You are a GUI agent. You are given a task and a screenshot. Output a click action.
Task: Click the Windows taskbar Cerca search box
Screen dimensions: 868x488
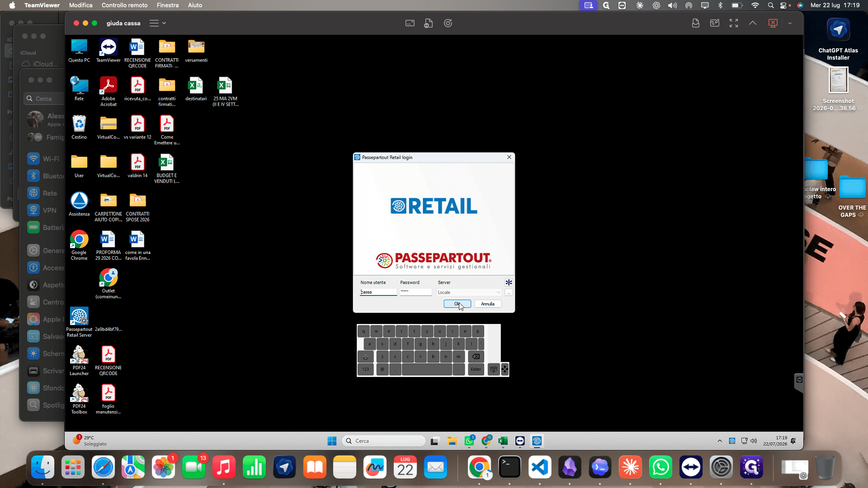384,441
